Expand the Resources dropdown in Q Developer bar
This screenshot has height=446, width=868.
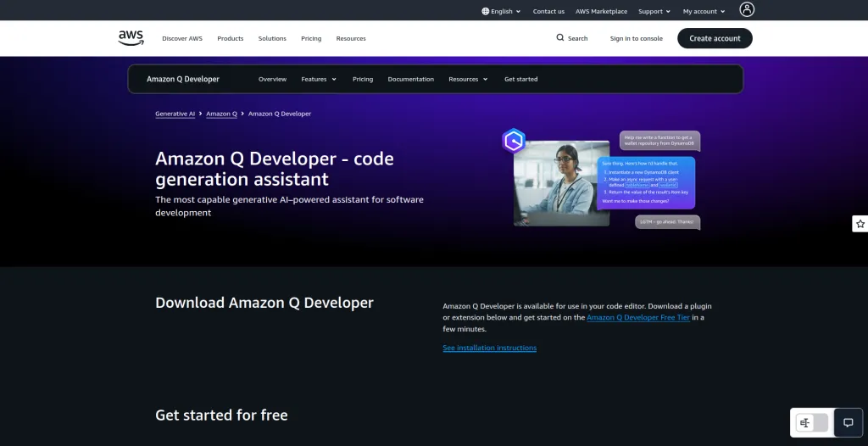click(468, 79)
